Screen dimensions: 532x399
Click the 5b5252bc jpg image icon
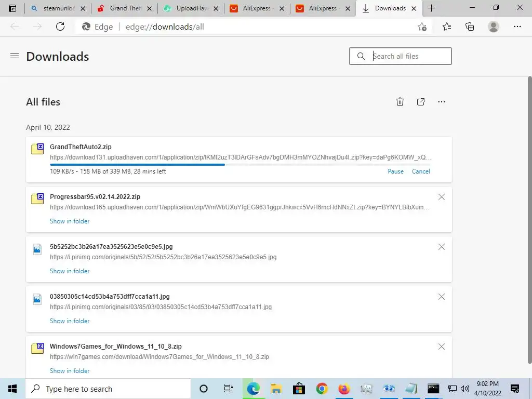tap(37, 249)
